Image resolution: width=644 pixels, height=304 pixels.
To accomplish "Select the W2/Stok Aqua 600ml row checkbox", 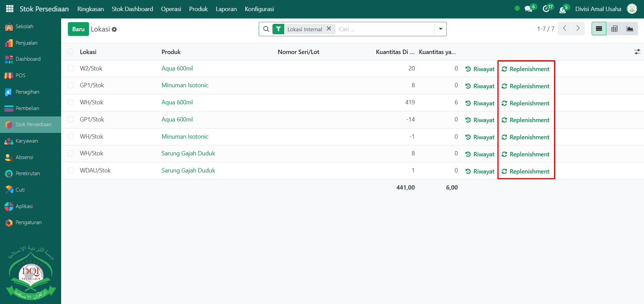I will (x=71, y=68).
